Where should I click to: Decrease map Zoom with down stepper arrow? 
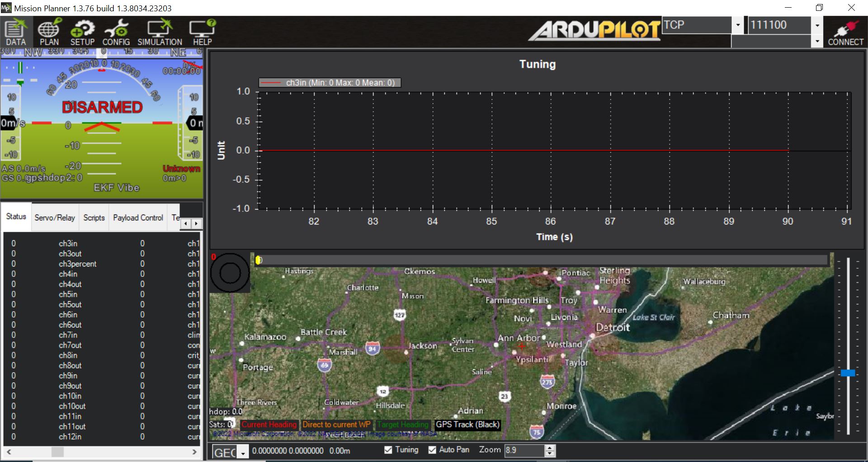tap(550, 453)
